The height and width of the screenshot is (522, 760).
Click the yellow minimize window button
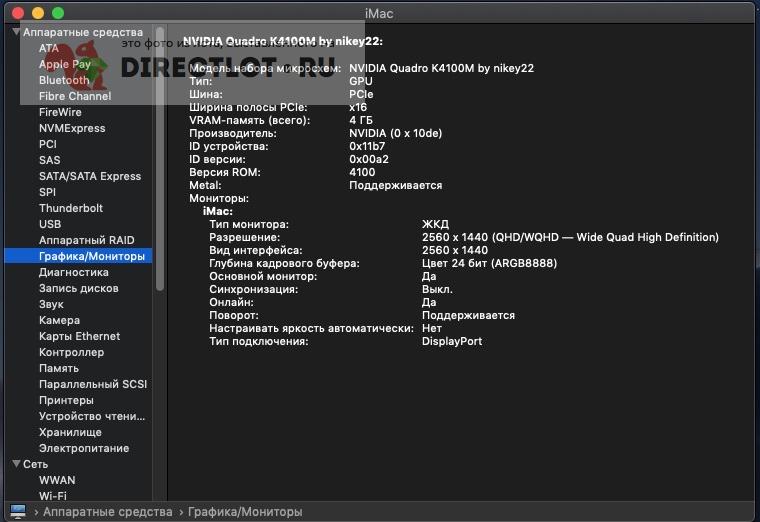[x=38, y=13]
